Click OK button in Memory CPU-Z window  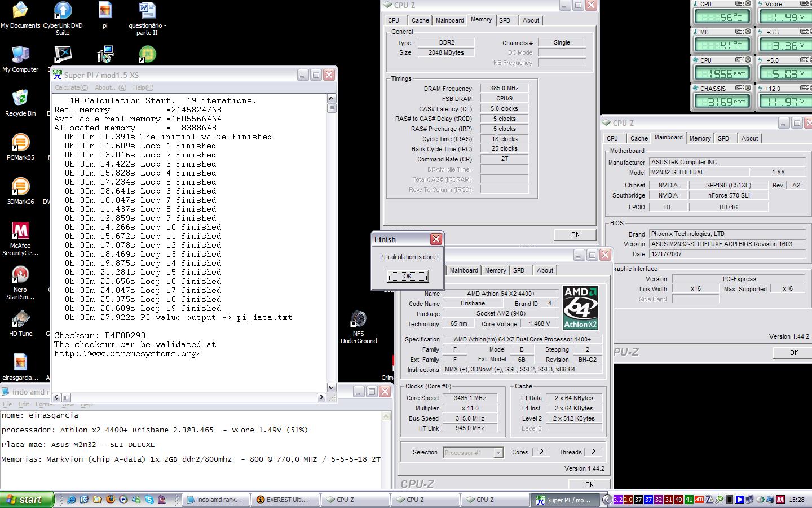pos(575,235)
